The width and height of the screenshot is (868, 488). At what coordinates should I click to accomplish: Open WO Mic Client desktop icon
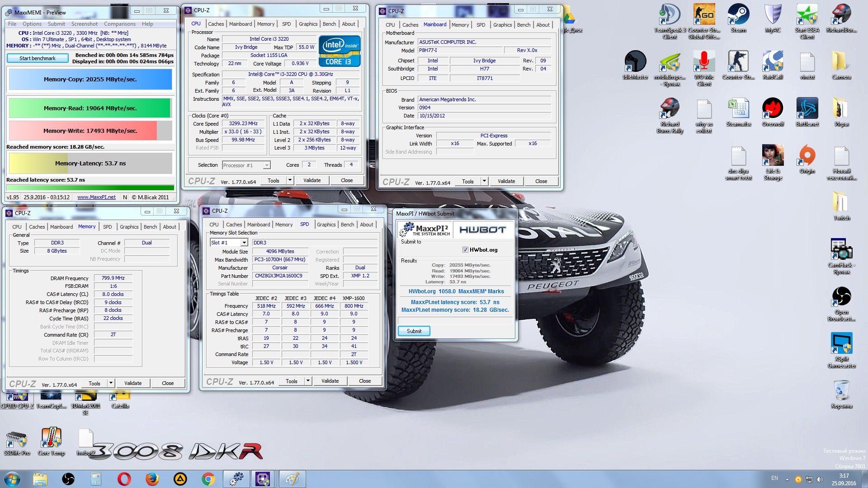pos(704,68)
